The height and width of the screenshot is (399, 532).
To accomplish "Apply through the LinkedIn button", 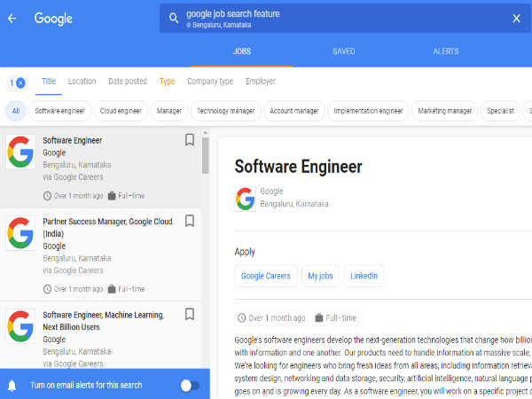I will 364,276.
